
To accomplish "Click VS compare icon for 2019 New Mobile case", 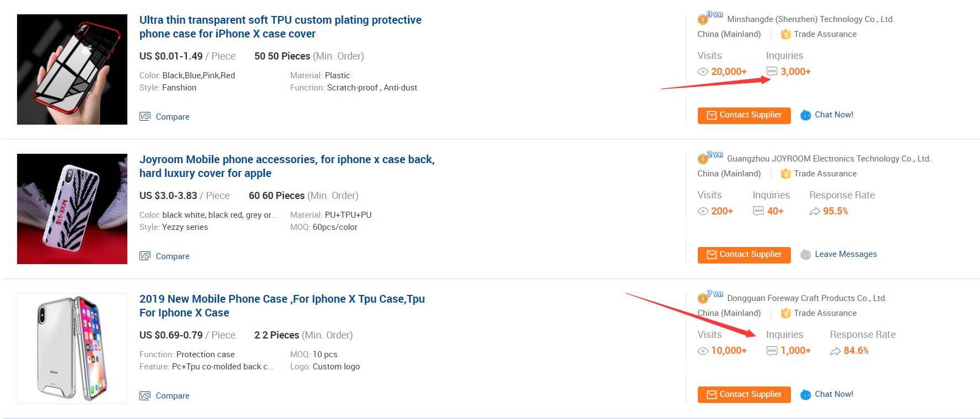I will tap(144, 395).
